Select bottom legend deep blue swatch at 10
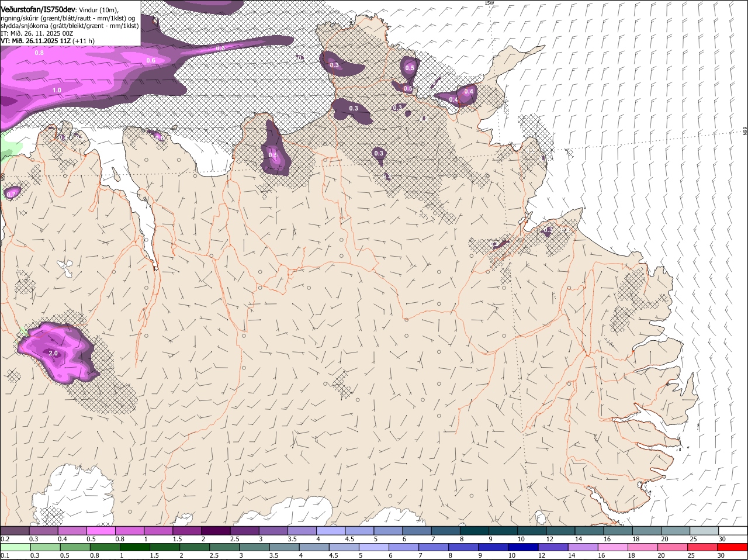748x560 pixels. click(524, 547)
